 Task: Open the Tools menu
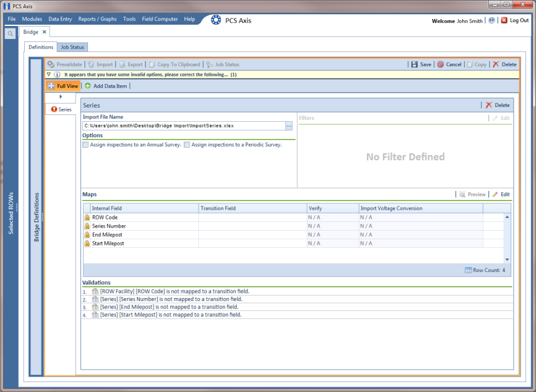click(x=129, y=19)
